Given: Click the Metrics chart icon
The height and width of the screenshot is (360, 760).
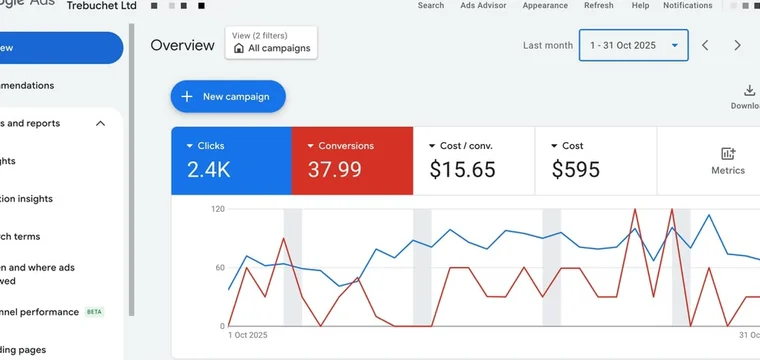Looking at the screenshot, I should 728,154.
